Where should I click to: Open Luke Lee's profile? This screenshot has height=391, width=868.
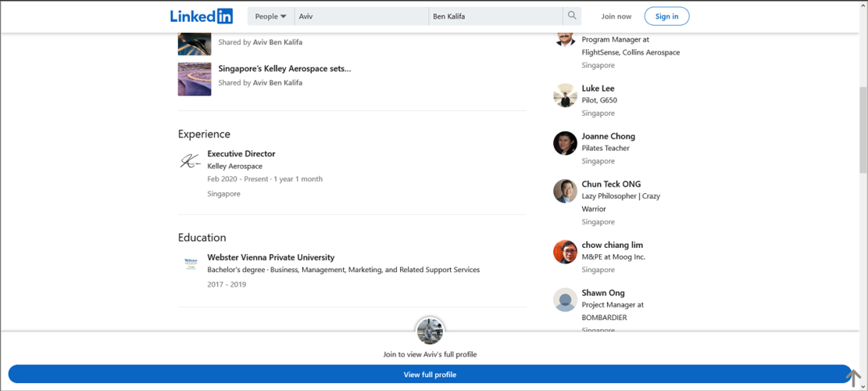[x=598, y=88]
